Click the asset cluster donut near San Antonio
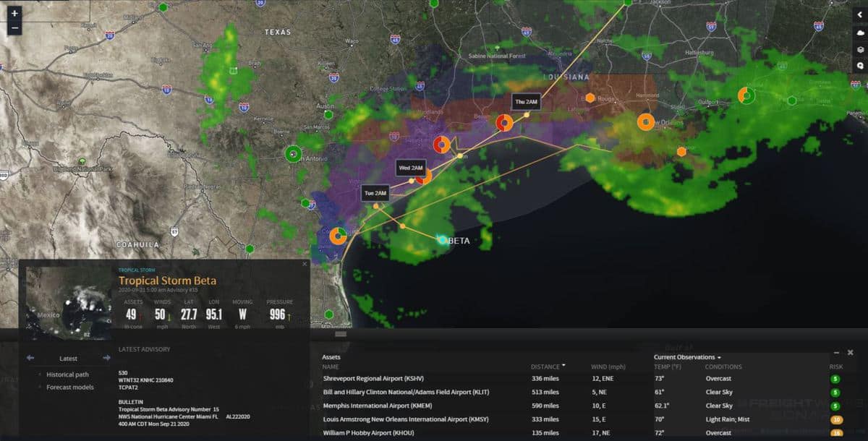This screenshot has height=441, width=868. click(293, 153)
